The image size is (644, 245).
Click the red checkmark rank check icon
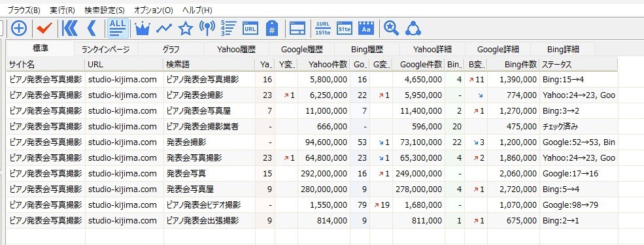click(44, 28)
